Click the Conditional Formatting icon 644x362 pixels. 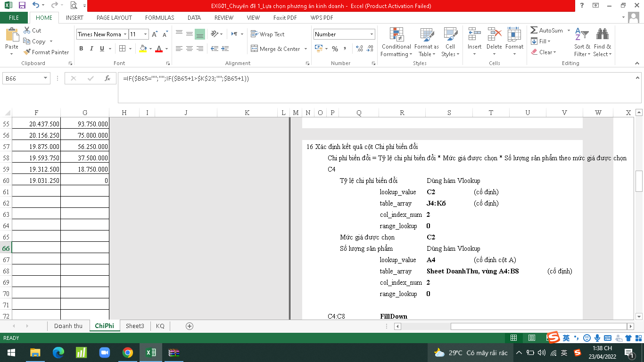pyautogui.click(x=396, y=35)
